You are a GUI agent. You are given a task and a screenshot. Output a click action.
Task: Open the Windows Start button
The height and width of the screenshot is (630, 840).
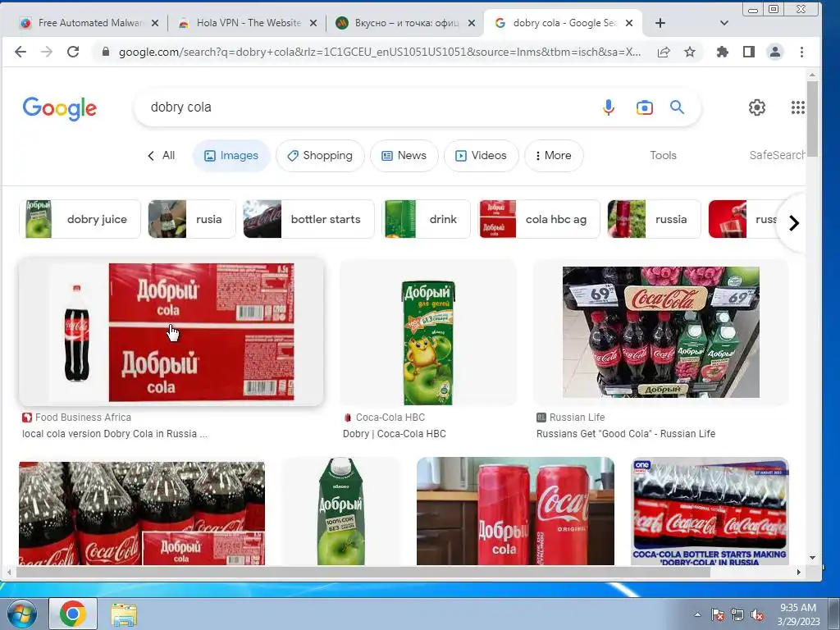pos(21,614)
